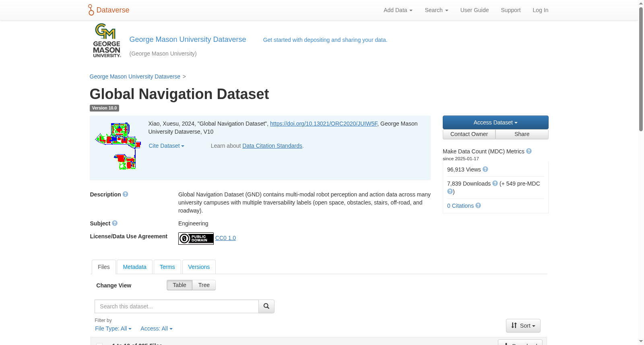644x345 pixels.
Task: Expand the Access Dataset dropdown
Action: tap(495, 122)
